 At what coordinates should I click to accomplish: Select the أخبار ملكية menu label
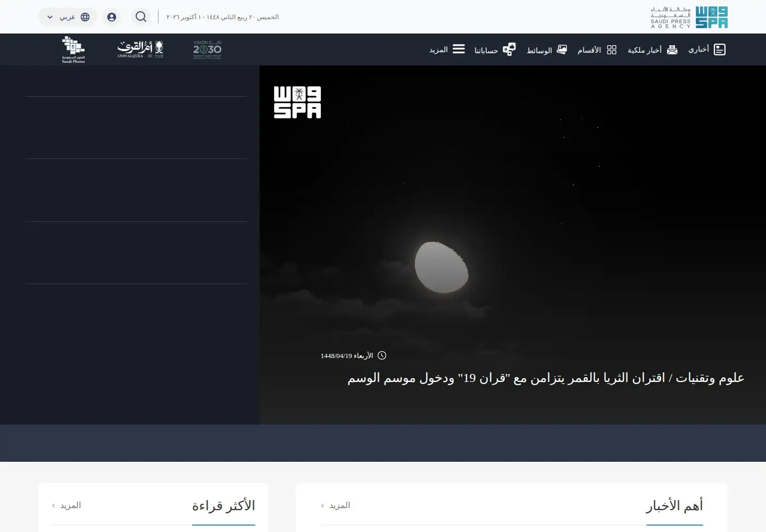(x=645, y=50)
